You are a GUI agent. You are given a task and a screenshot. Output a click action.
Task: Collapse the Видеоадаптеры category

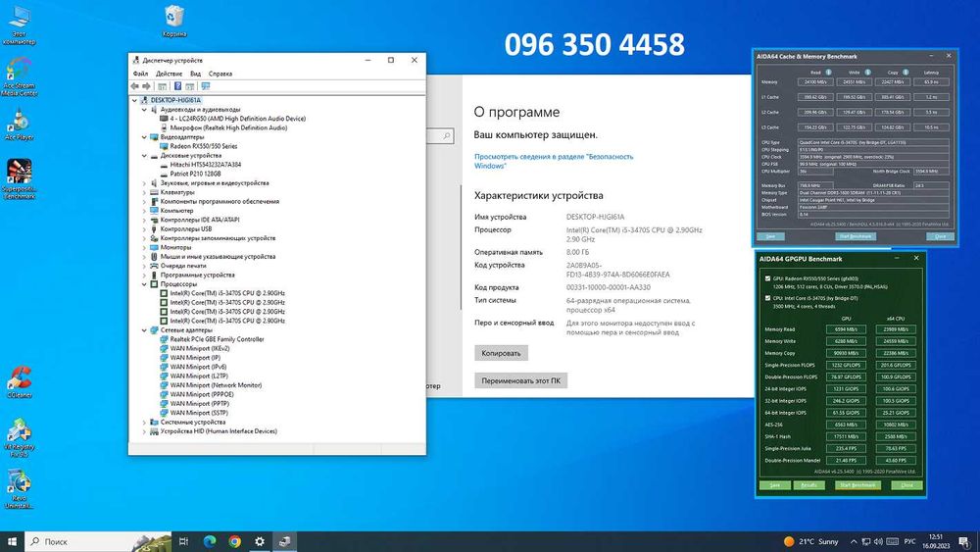144,137
